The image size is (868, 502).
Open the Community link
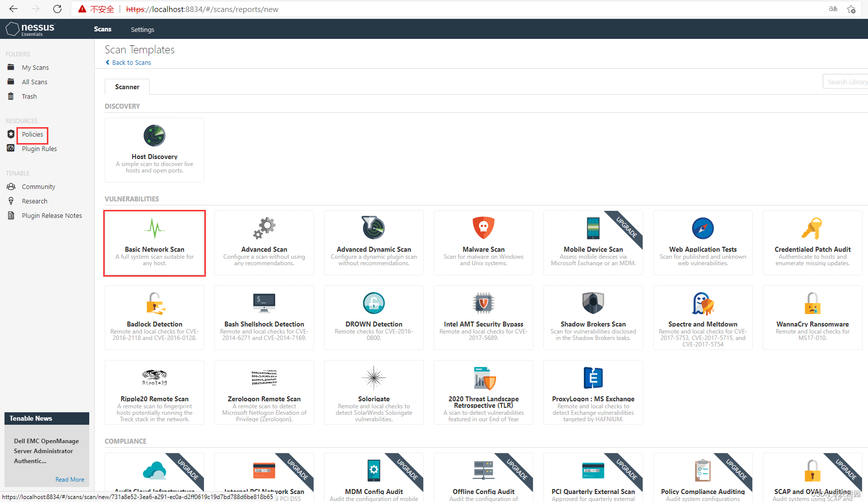[x=38, y=186]
